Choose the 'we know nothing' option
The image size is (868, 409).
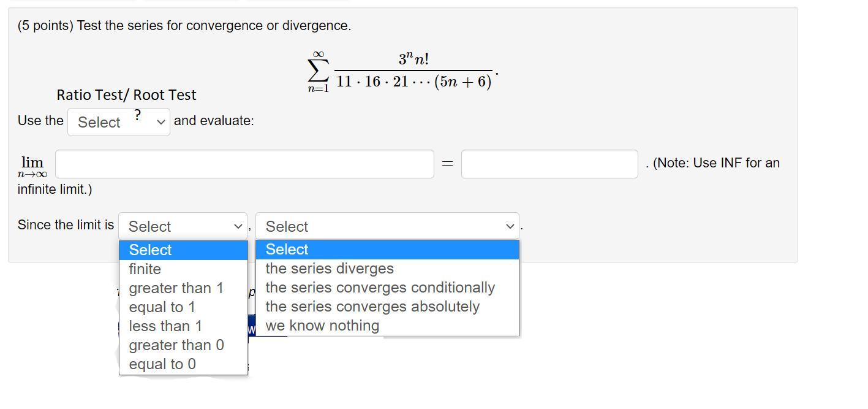tap(322, 326)
